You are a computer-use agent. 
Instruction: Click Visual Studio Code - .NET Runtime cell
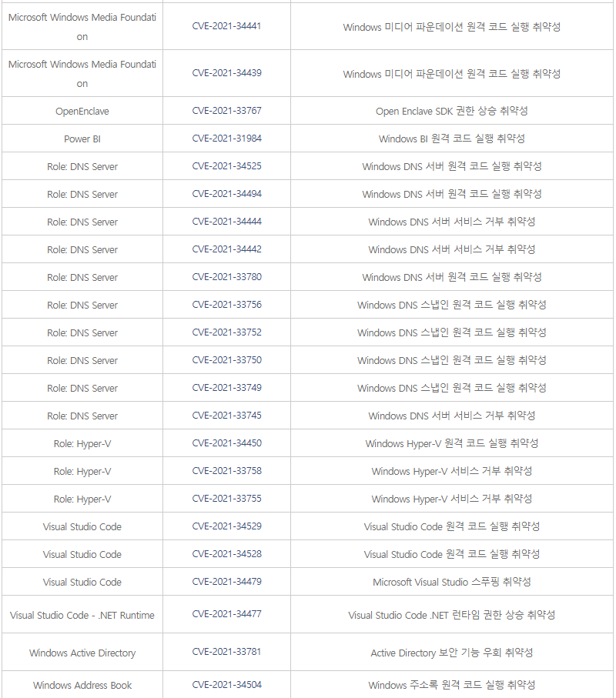coord(82,615)
